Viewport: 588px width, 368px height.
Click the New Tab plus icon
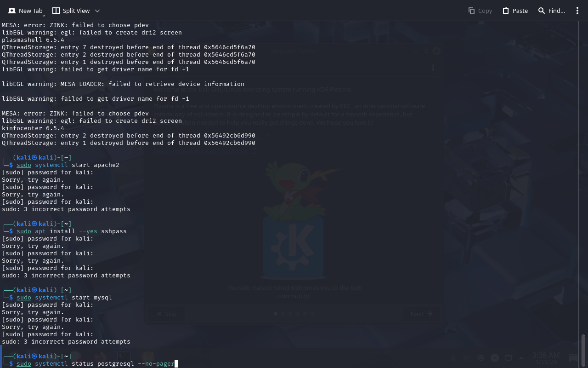click(12, 11)
